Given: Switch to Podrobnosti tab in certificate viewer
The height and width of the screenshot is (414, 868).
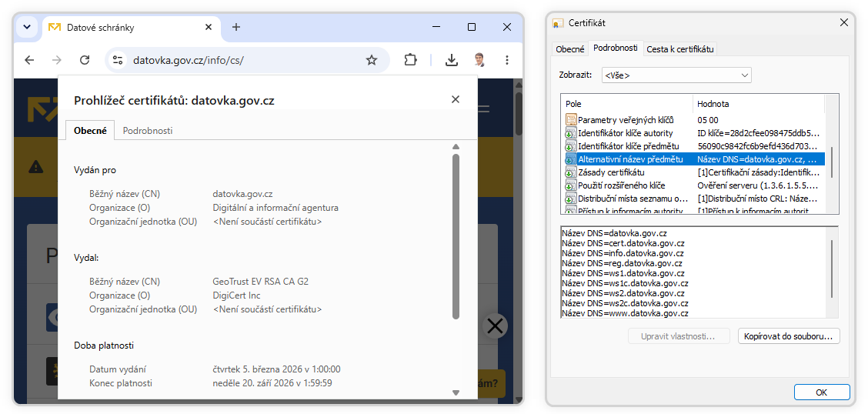Looking at the screenshot, I should 147,131.
